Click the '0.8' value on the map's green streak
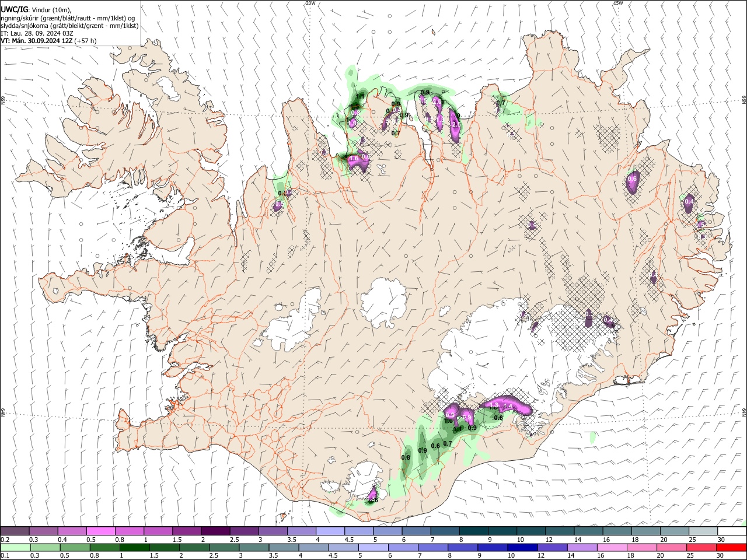 406,458
